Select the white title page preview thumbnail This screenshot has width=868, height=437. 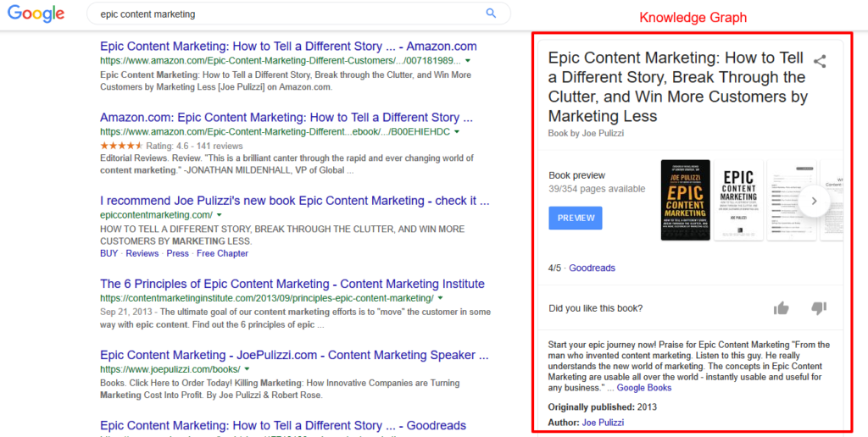(x=737, y=200)
